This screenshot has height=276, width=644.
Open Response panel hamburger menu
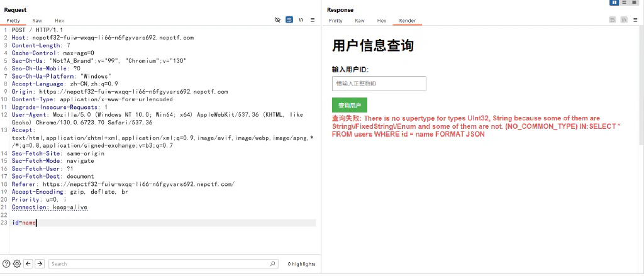click(x=636, y=19)
